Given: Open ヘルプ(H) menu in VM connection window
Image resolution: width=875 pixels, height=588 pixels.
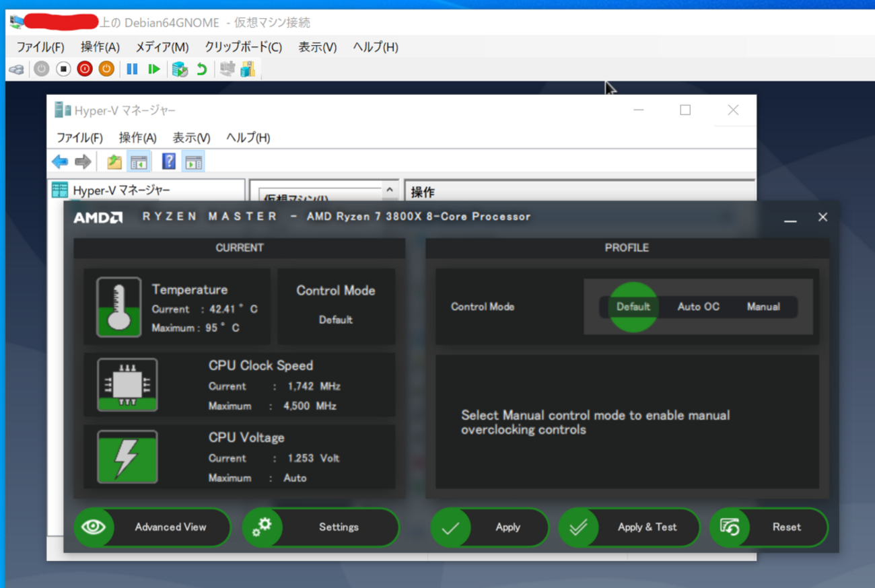Looking at the screenshot, I should (376, 47).
